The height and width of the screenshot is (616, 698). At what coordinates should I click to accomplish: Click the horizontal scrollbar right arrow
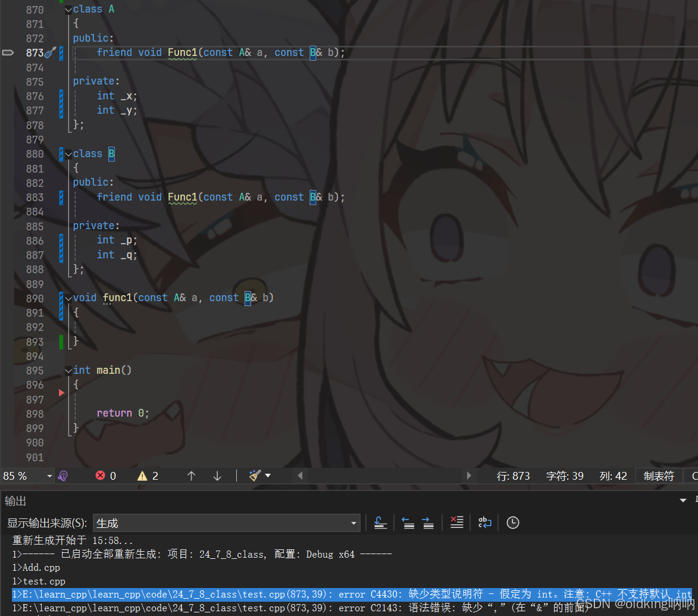[x=468, y=476]
